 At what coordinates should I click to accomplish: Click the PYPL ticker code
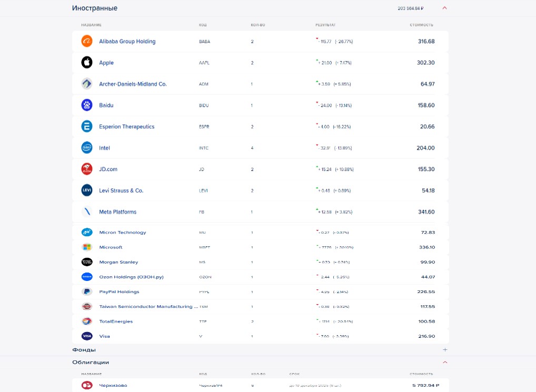pos(204,292)
